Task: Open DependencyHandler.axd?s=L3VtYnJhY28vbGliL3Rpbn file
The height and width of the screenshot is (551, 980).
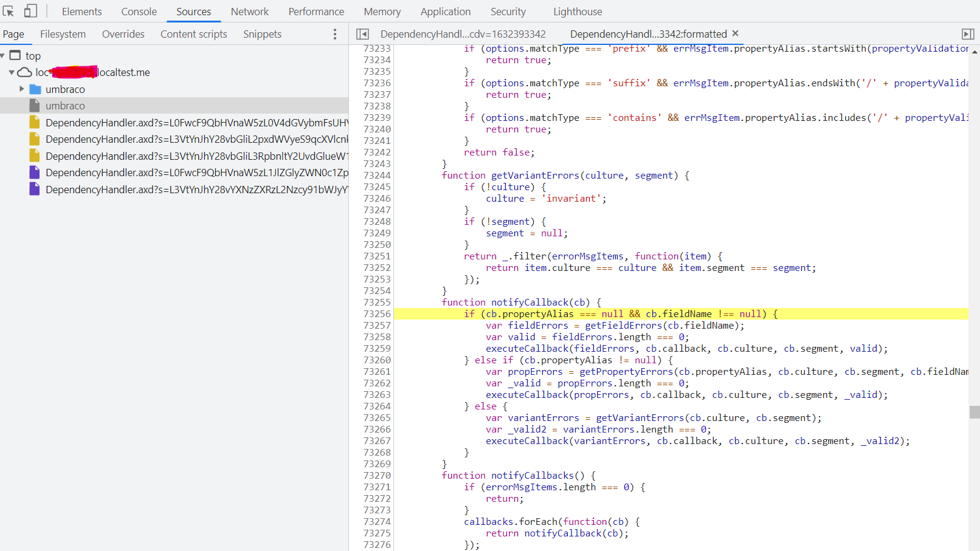Action: 197,156
